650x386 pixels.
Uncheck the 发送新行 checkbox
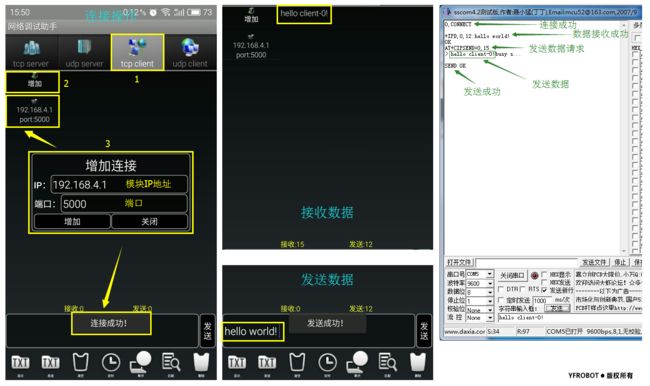[544, 290]
